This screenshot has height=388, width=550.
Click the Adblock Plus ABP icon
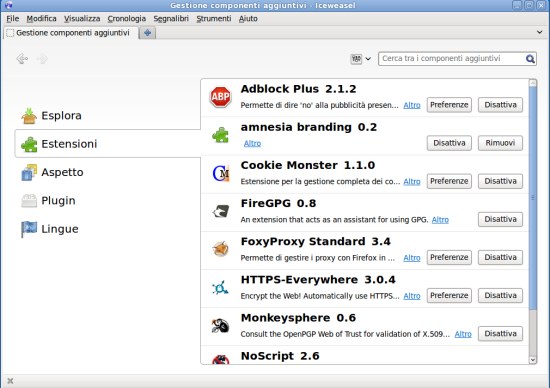220,96
